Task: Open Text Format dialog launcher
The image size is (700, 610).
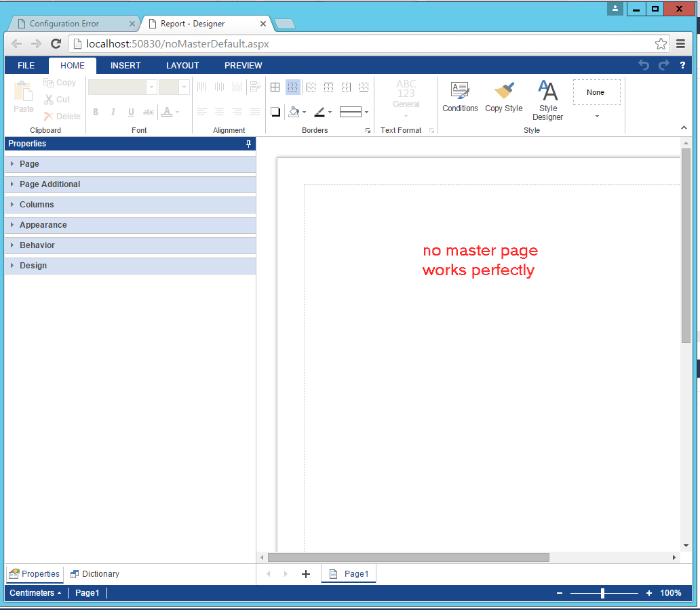Action: click(431, 130)
